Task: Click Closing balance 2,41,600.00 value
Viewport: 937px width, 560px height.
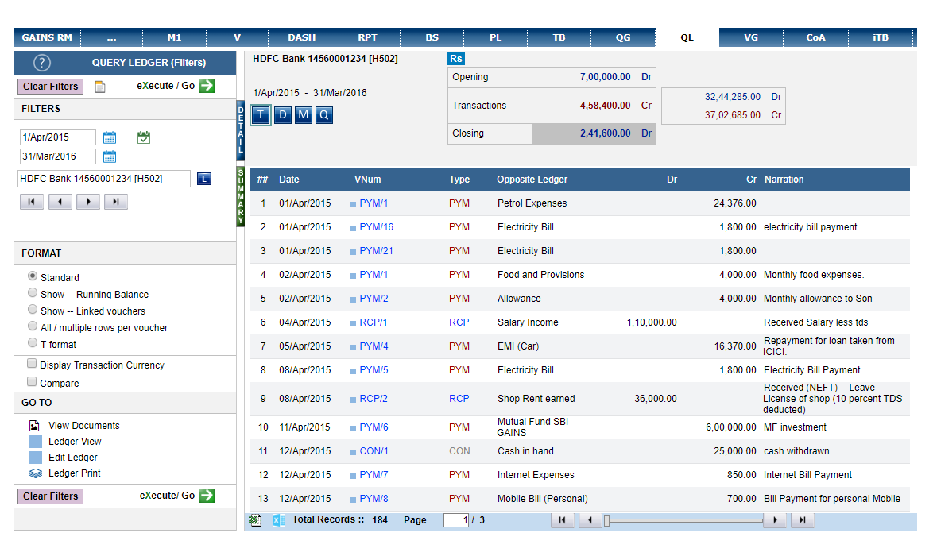Action: pyautogui.click(x=605, y=133)
